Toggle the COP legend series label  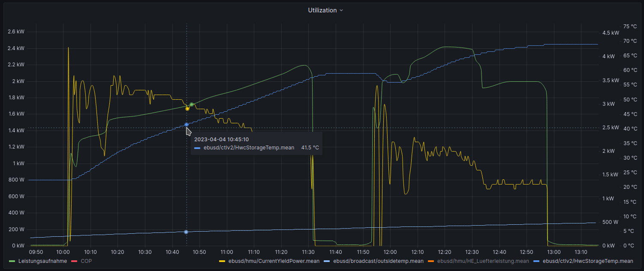click(86, 261)
